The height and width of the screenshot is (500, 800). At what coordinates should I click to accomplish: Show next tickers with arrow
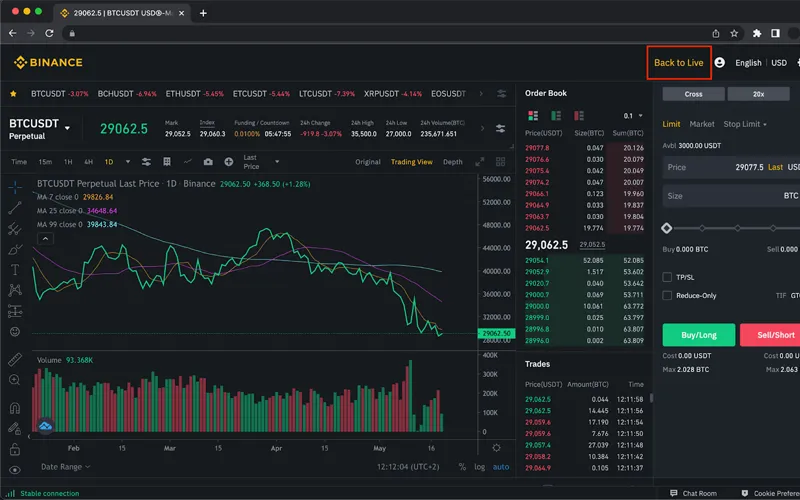point(480,94)
